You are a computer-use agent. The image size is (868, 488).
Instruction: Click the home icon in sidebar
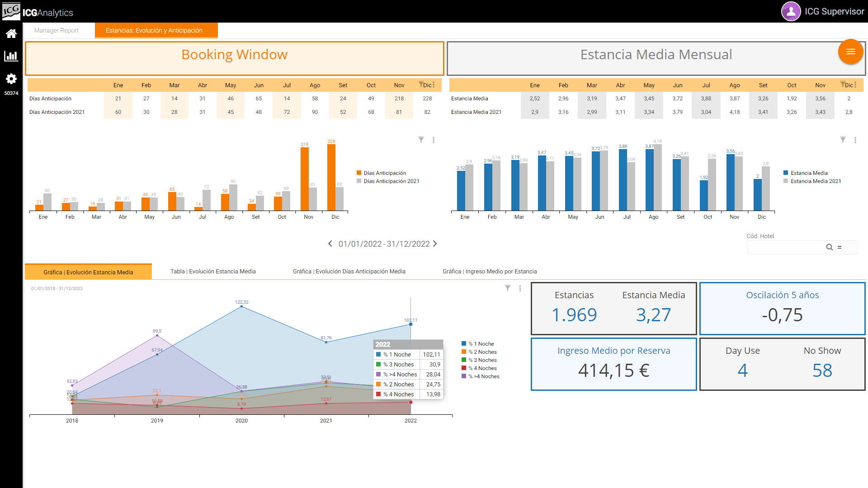point(11,33)
